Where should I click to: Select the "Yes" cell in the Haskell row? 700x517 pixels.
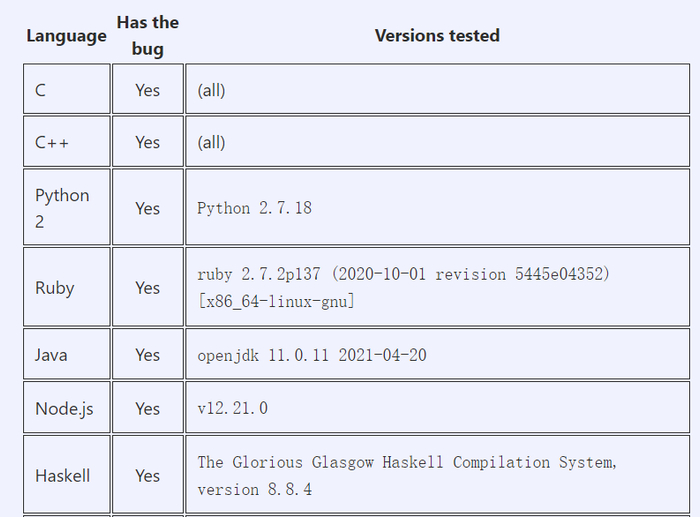[x=147, y=476]
